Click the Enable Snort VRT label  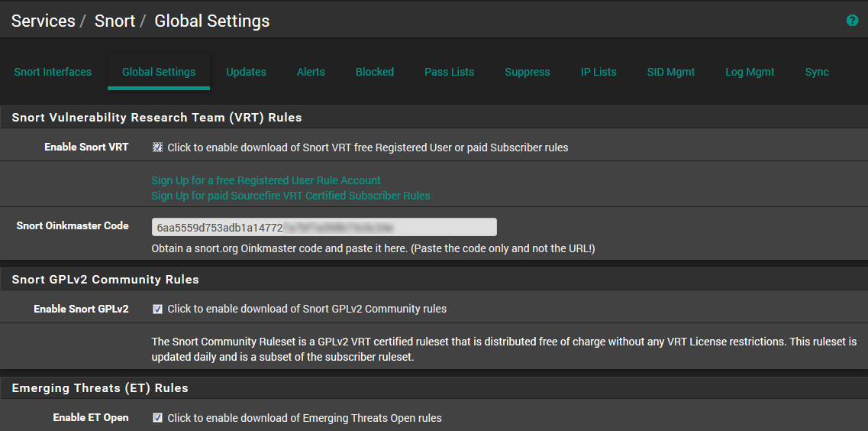pyautogui.click(x=86, y=147)
